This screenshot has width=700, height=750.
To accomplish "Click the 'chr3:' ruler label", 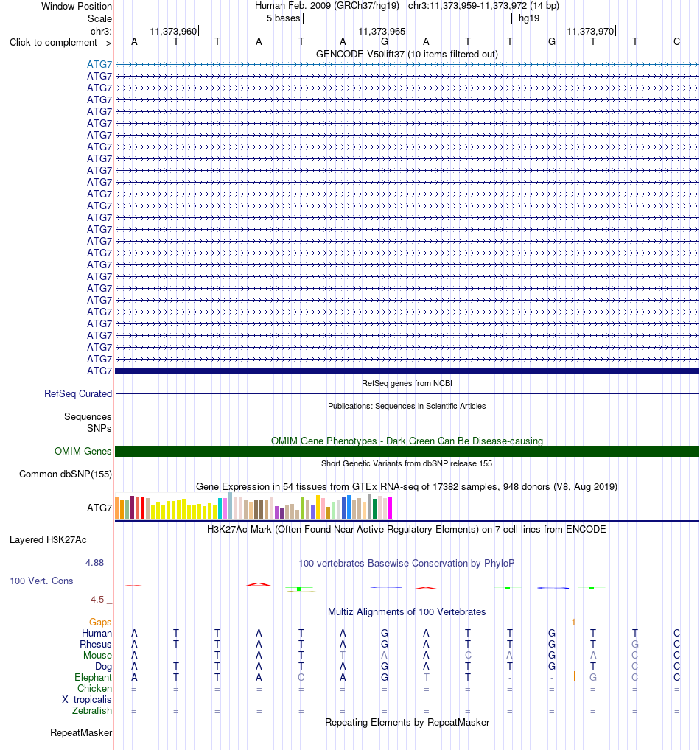I will point(101,31).
